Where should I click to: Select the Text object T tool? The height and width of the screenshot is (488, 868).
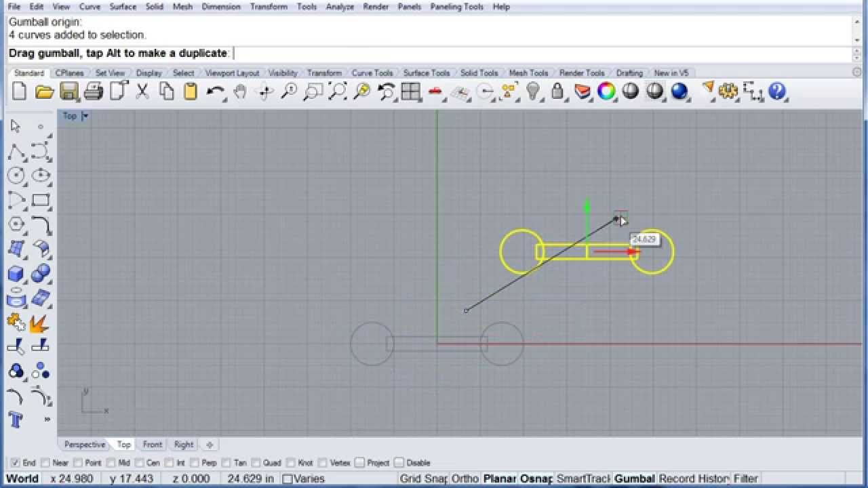click(x=16, y=420)
